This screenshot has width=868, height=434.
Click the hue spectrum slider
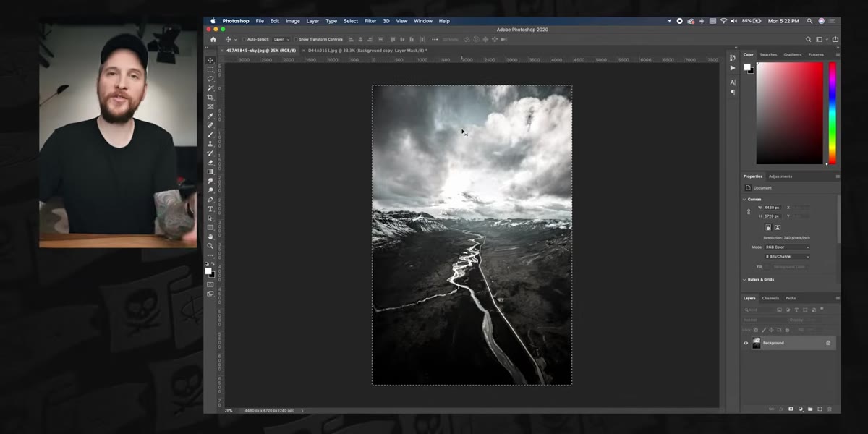point(833,113)
